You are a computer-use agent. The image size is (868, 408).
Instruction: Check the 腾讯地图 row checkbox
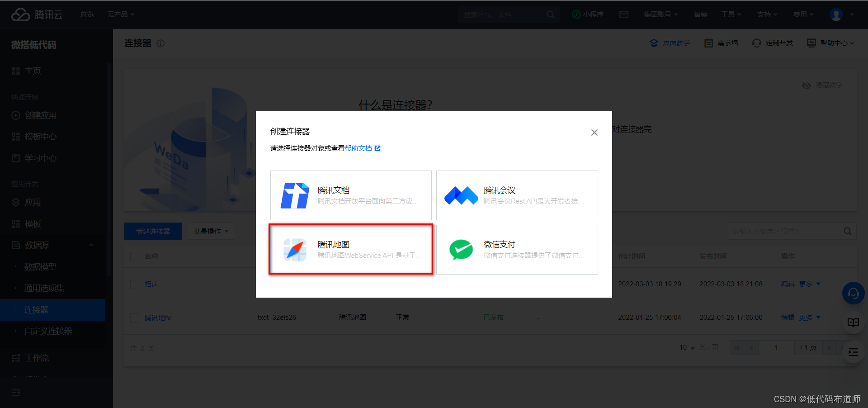(135, 318)
